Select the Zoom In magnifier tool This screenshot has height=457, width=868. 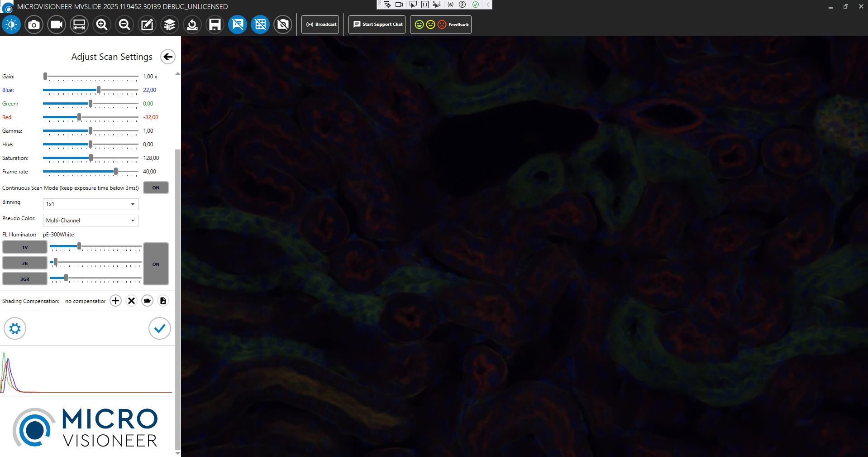coord(101,24)
